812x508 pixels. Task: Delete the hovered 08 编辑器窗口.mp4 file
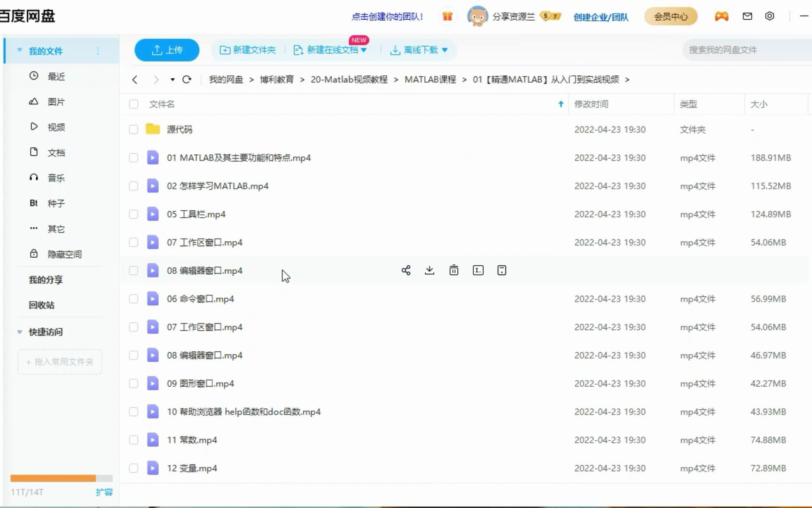pyautogui.click(x=453, y=270)
